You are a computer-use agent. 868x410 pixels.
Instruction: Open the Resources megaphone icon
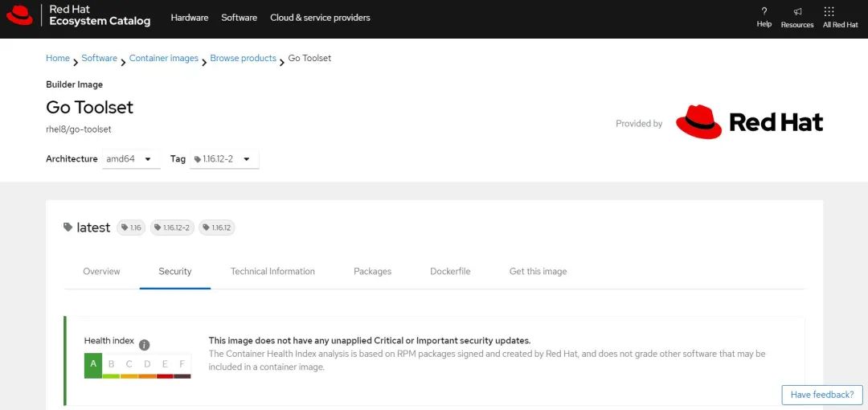point(797,11)
